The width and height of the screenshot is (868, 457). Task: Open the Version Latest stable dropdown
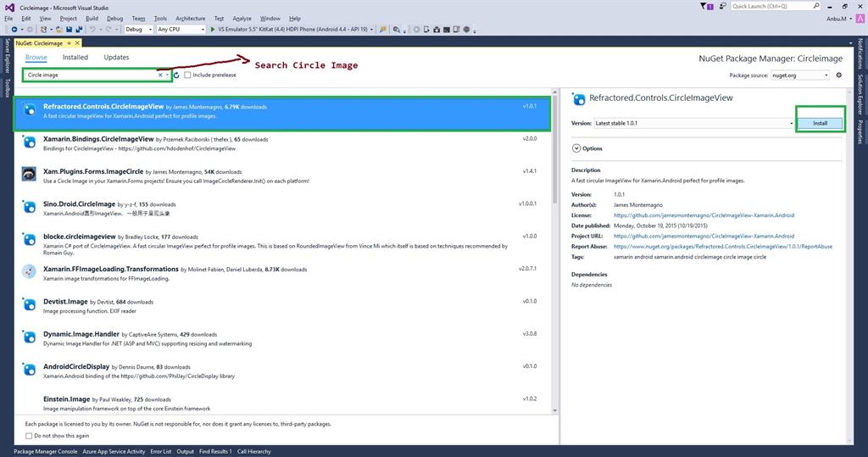[x=694, y=123]
